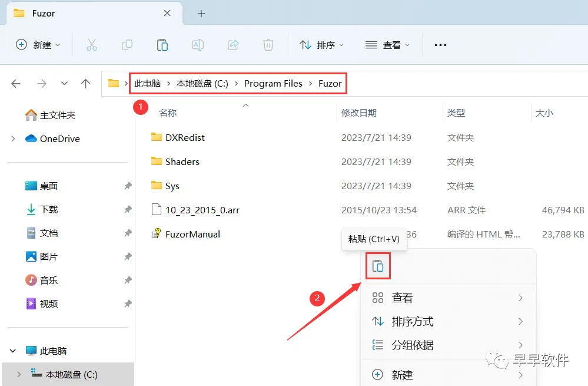Collapse the 此电脑 tree node
588x386 pixels.
click(13, 351)
